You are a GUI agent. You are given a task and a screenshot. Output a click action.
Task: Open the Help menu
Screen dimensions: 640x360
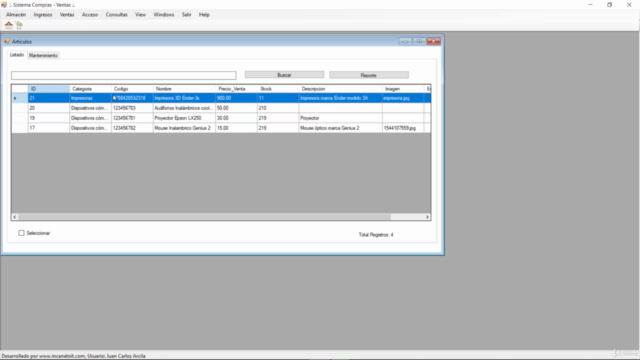pos(204,15)
